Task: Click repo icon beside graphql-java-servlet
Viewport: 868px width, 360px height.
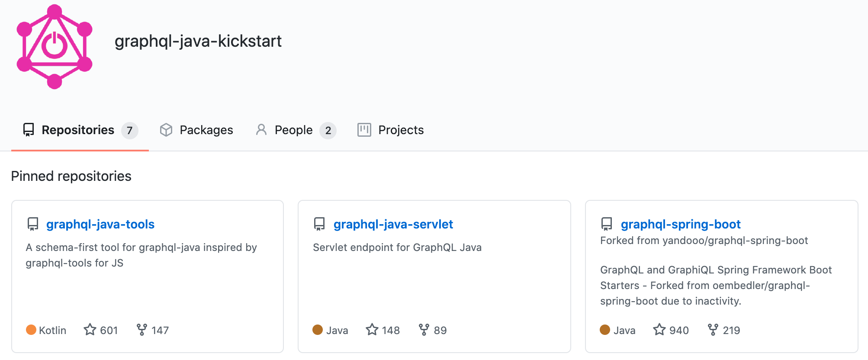Action: coord(319,224)
